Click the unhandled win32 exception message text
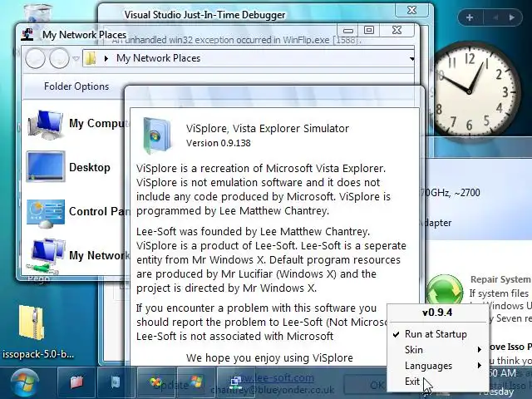532x399 pixels. [237, 40]
